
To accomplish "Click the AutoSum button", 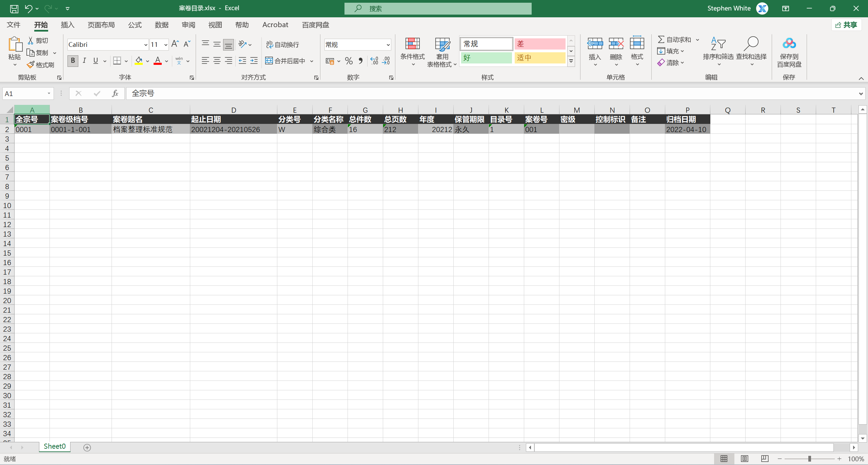I will [674, 40].
